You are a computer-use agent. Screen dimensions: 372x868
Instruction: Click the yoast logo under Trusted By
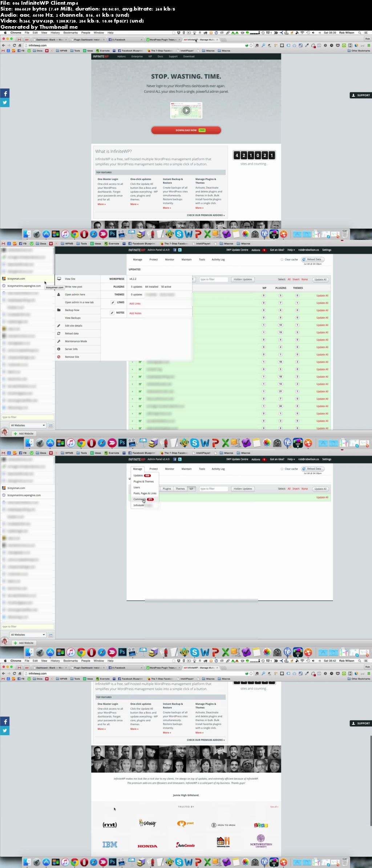tap(185, 824)
